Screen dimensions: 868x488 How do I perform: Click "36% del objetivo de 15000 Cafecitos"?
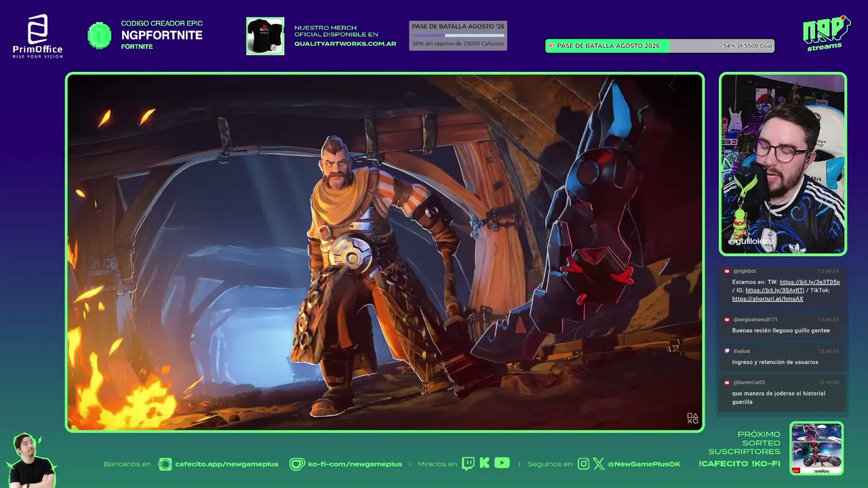[458, 44]
